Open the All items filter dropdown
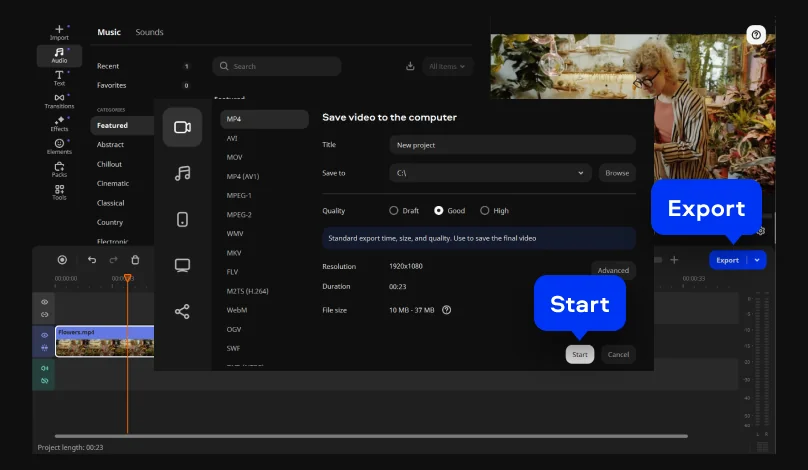 pos(447,66)
